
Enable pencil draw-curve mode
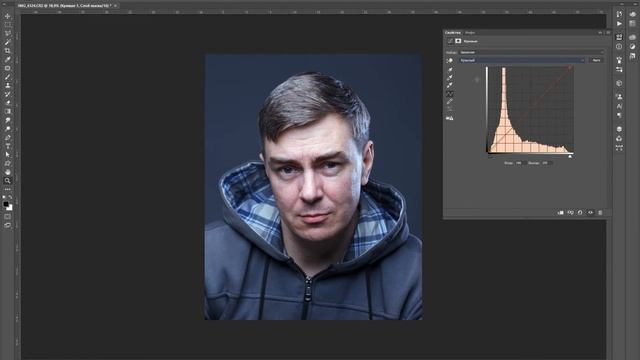(450, 102)
